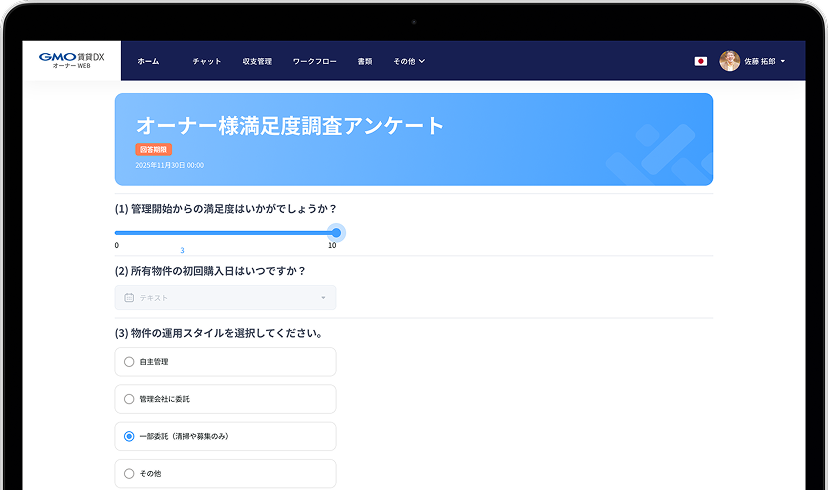The width and height of the screenshot is (828, 490).
Task: Open 収支管理 in the navigation bar
Action: pyautogui.click(x=257, y=61)
